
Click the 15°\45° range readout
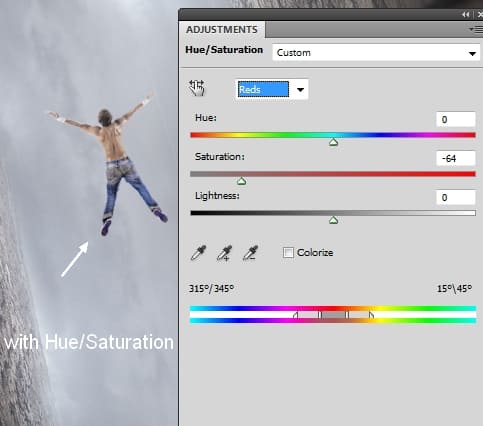click(x=454, y=288)
